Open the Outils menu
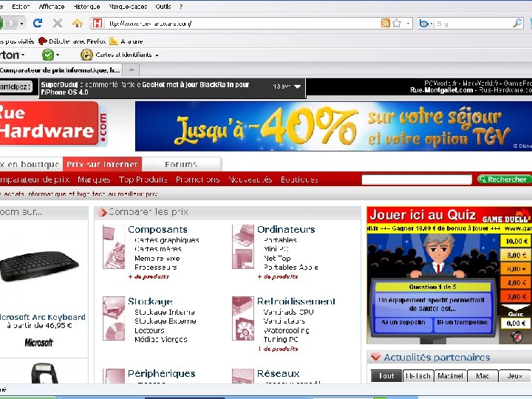The height and width of the screenshot is (399, 532). [x=163, y=7]
